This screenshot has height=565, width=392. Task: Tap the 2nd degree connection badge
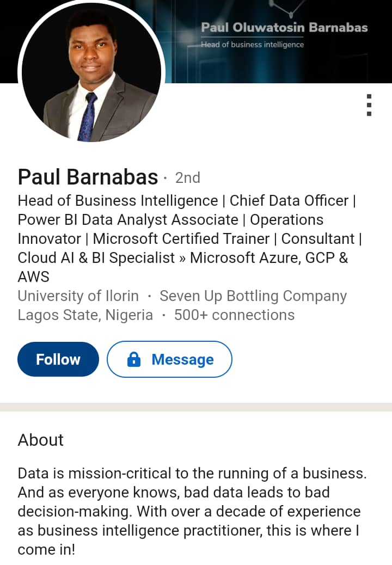pyautogui.click(x=188, y=178)
